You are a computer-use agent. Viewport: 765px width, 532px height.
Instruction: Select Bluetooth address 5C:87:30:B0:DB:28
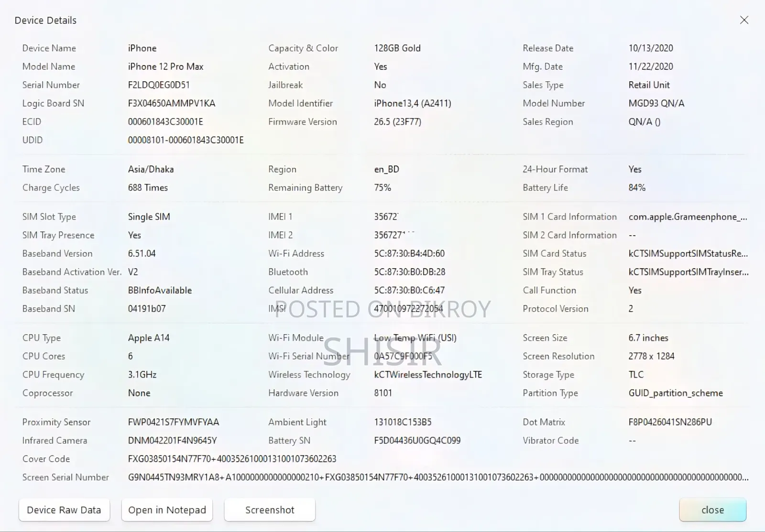click(x=410, y=272)
